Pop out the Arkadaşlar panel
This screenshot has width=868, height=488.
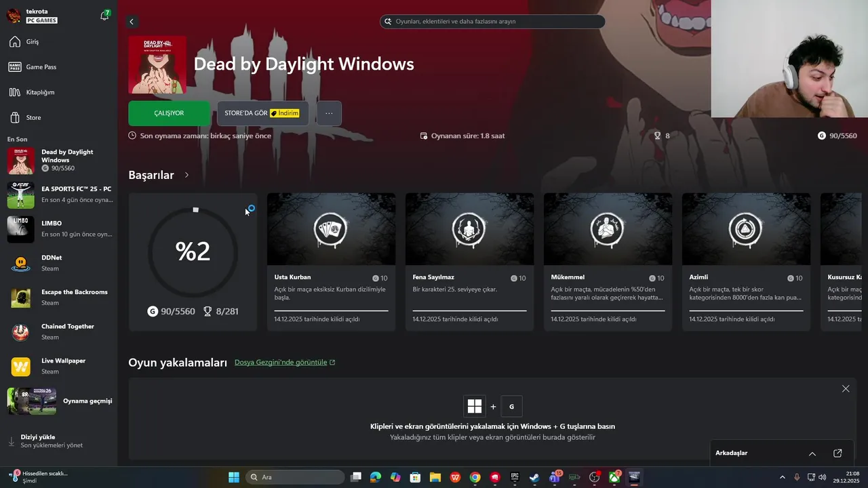837,453
